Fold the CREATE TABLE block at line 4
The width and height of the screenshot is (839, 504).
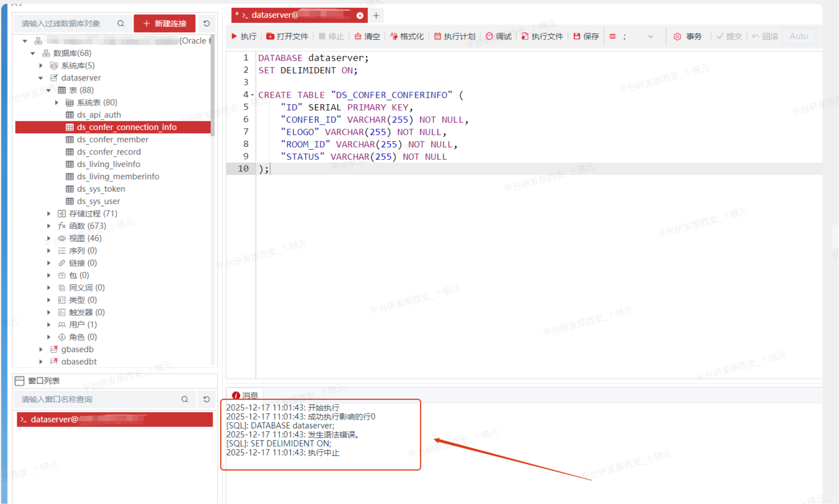(253, 95)
